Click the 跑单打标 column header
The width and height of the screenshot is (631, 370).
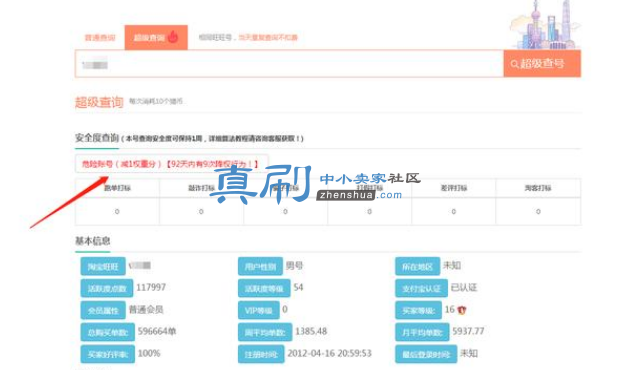point(117,188)
